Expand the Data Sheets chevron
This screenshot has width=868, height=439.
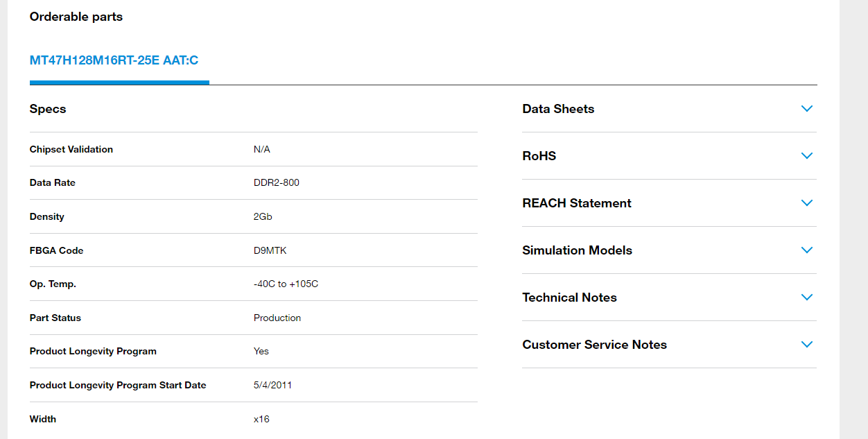tap(806, 109)
